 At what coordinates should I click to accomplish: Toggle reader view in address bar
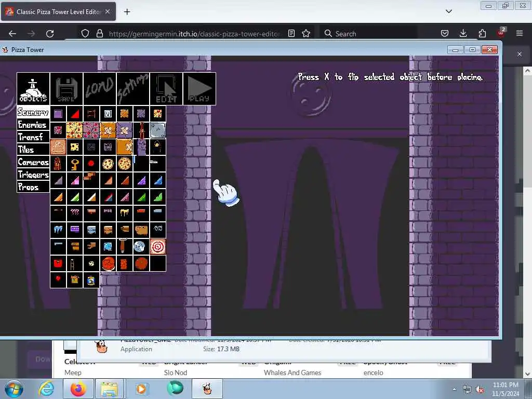[x=291, y=34]
